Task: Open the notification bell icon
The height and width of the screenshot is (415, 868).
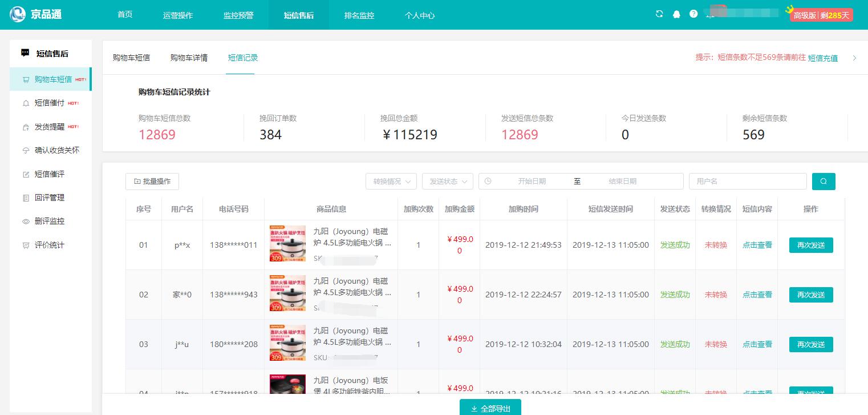Action: coord(676,14)
